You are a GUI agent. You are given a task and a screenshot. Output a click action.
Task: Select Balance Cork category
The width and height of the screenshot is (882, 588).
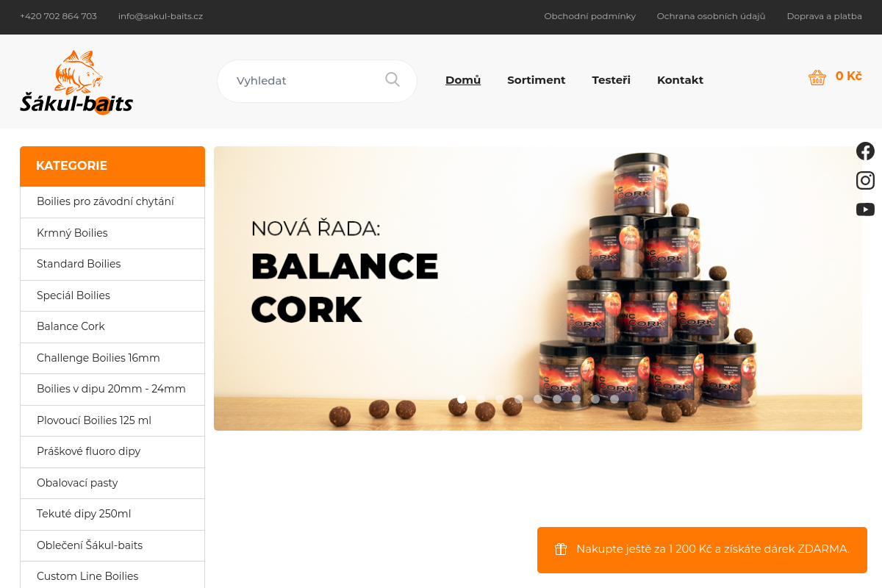112,326
